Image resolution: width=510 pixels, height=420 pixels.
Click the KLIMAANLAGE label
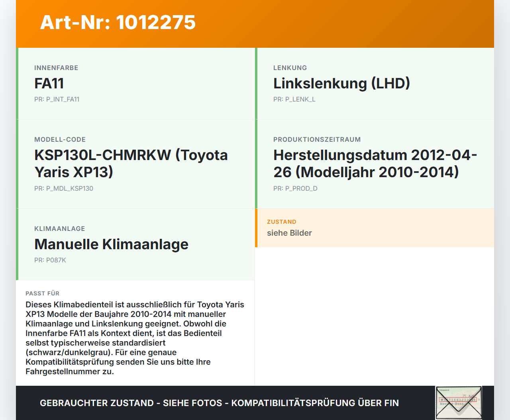coord(60,229)
